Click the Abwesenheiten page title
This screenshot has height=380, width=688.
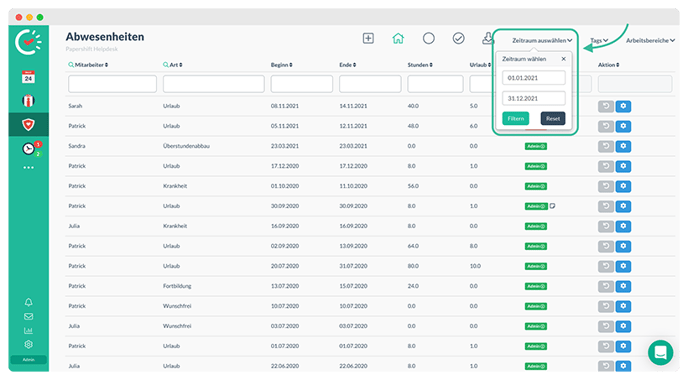(105, 37)
